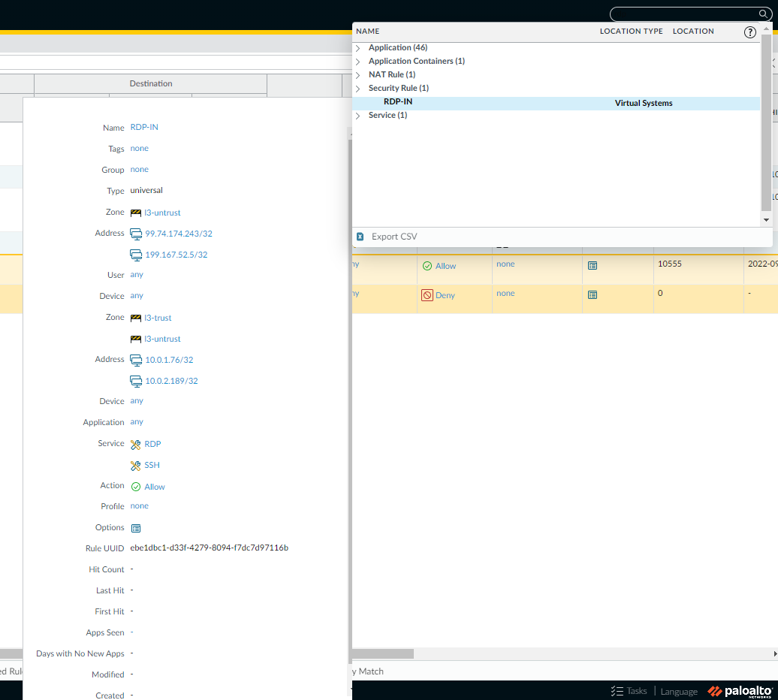This screenshot has height=700, width=778.
Task: Click inside the global search field
Action: [683, 14]
